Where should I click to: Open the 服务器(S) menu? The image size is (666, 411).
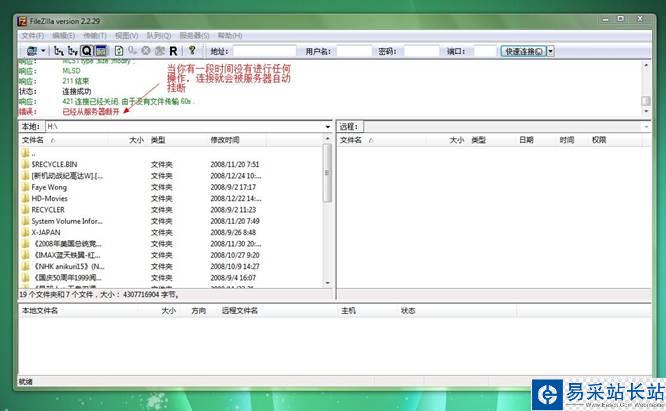[x=195, y=36]
